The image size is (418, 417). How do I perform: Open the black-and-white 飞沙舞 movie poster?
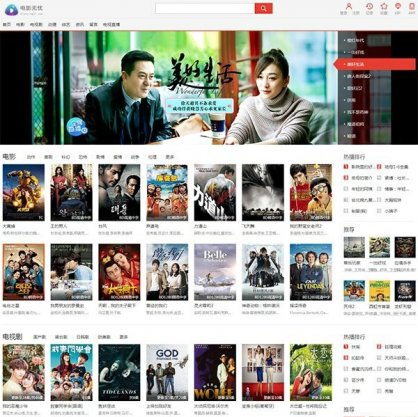tap(263, 192)
